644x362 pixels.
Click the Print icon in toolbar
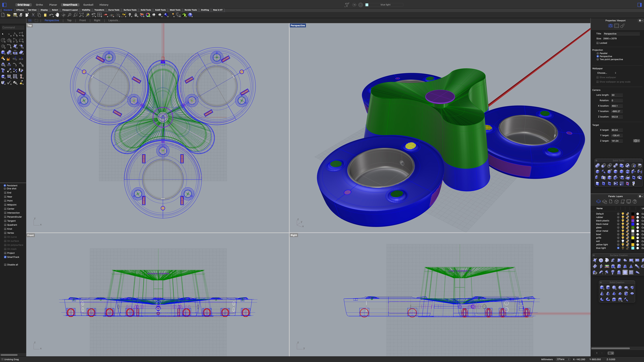click(21, 15)
